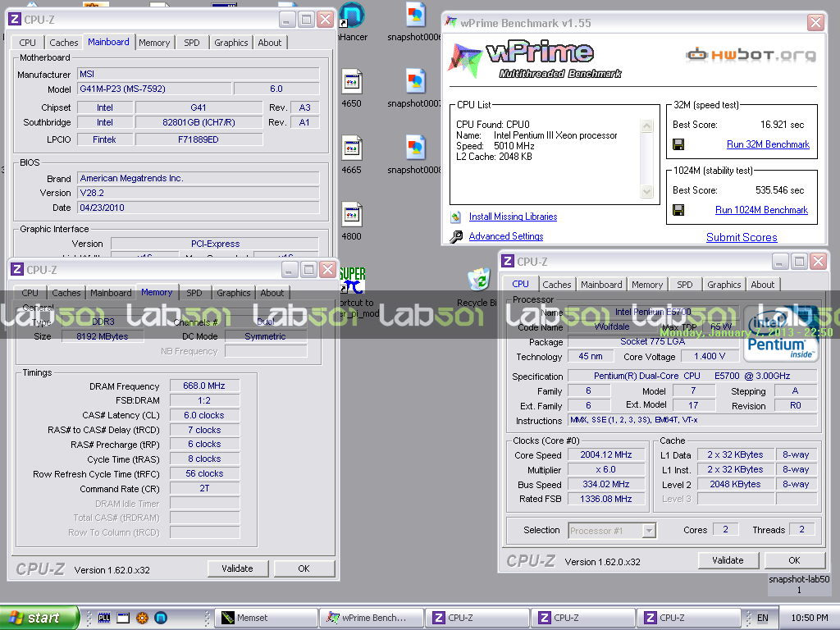Click OK in memory CPU-Z window

pos(304,568)
